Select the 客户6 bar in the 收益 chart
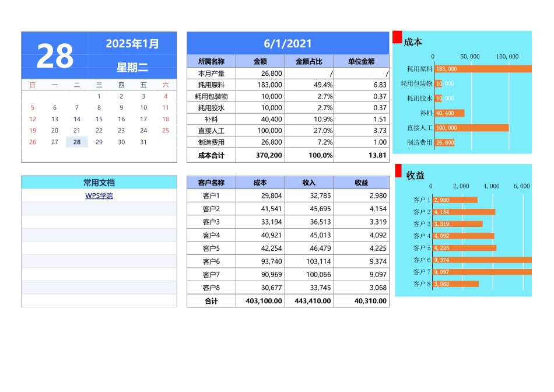Viewport: 554px width, 392px height. coord(481,260)
